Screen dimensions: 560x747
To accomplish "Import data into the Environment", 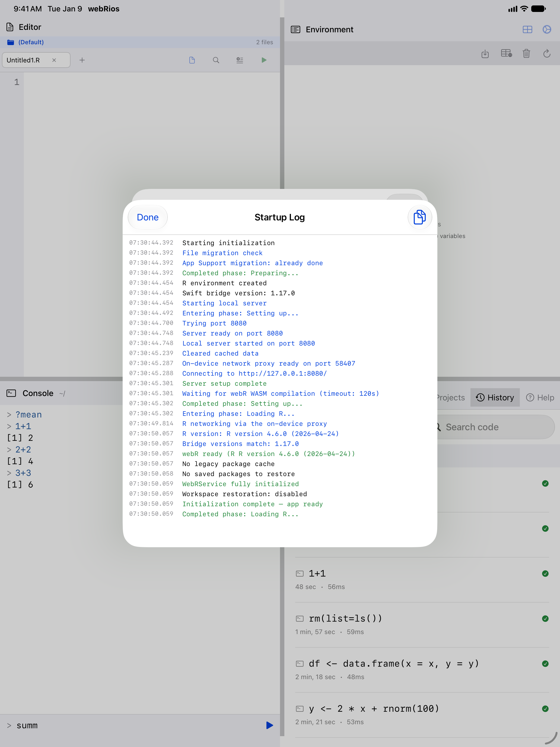I will 485,54.
